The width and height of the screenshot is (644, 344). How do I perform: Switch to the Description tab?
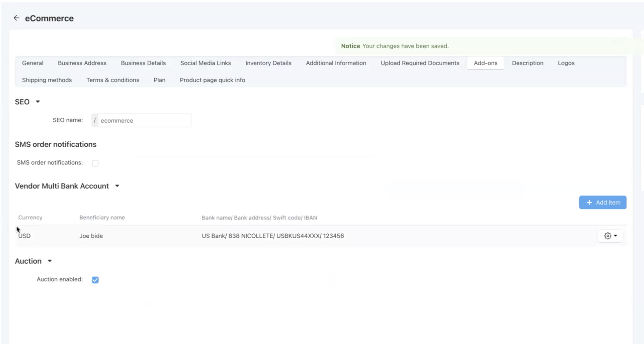pos(527,63)
